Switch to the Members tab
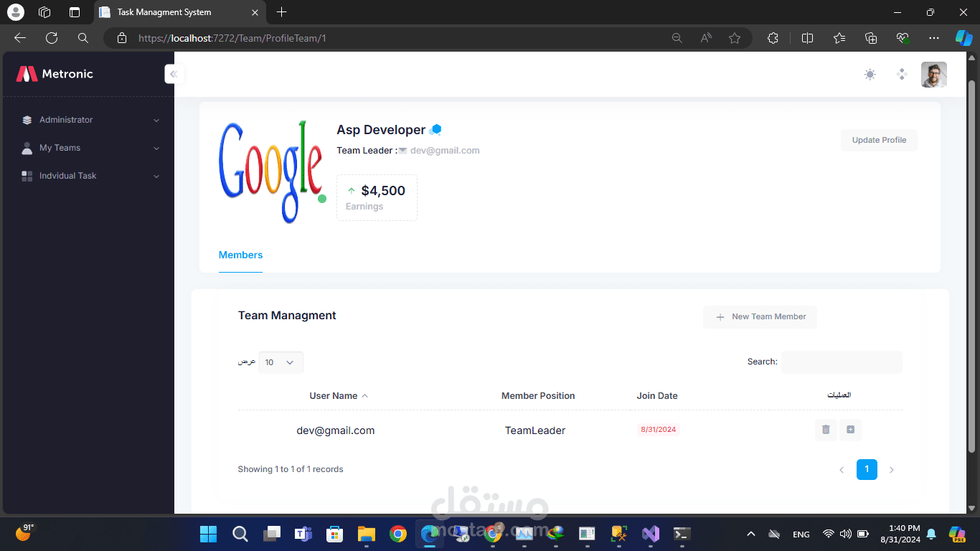The width and height of the screenshot is (980, 551). [x=240, y=255]
